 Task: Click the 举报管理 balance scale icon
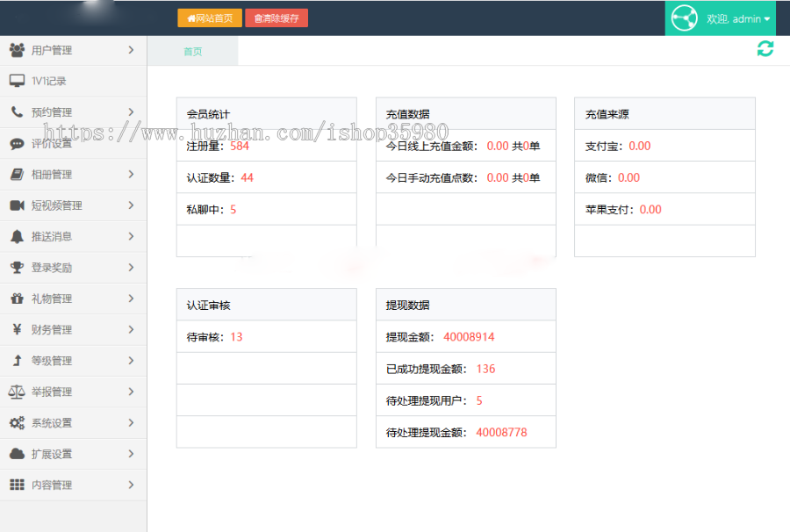17,392
